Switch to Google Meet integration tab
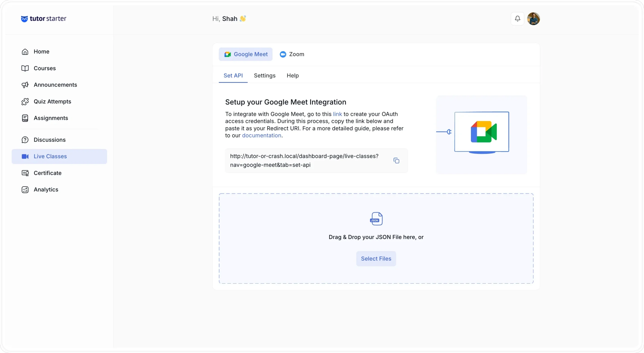This screenshot has height=353, width=644. [x=246, y=54]
